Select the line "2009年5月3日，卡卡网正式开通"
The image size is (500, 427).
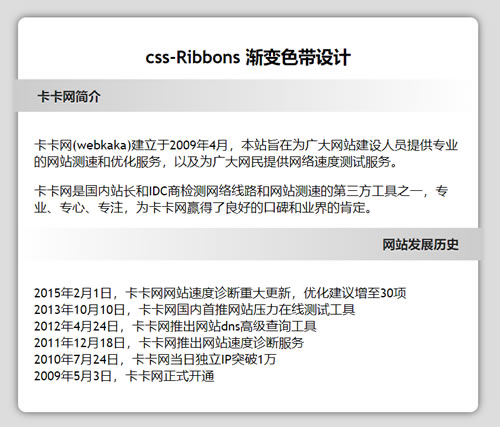(124, 376)
